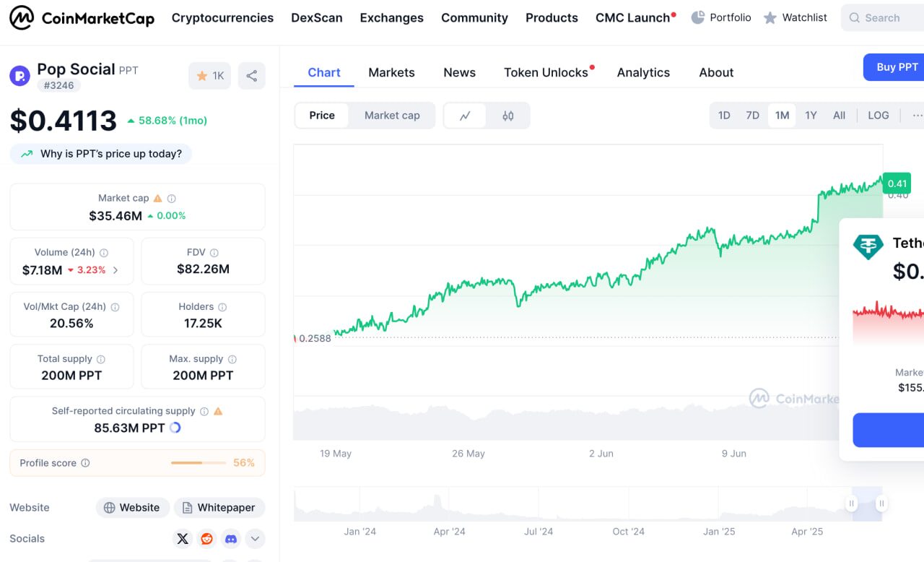Click the info icon next to Holders
924x562 pixels.
(222, 307)
